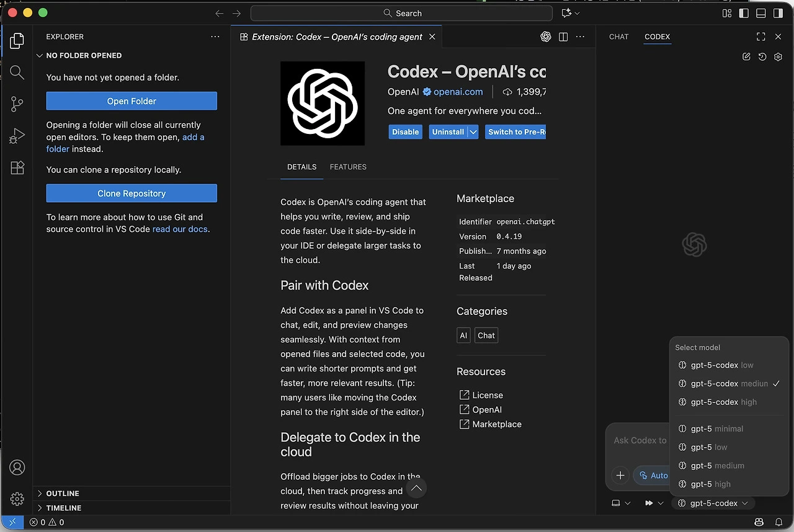Open the Source Control view
This screenshot has height=532, width=794.
pos(17,104)
